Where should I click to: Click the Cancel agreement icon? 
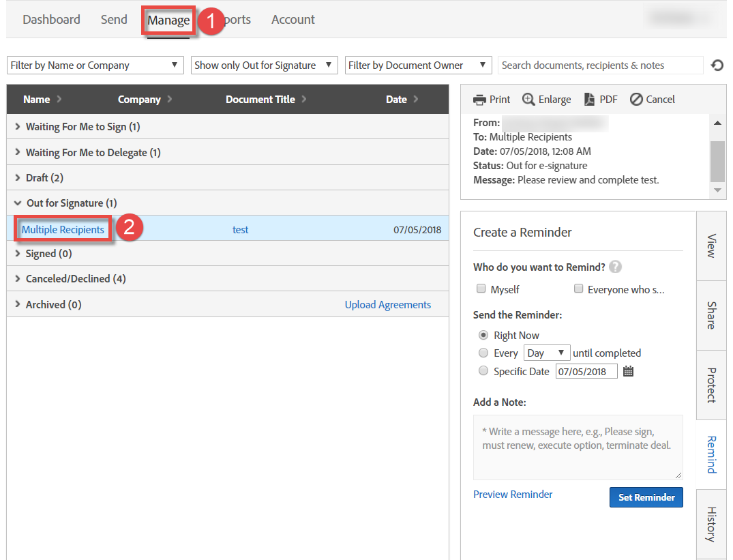tap(635, 99)
